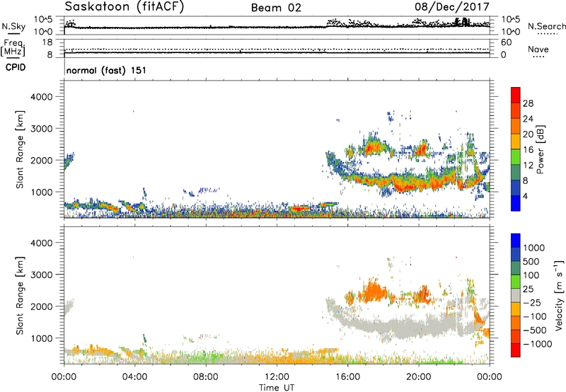566x392 pixels.
Task: Pick the red top segment of power colorbar
Action: point(516,95)
